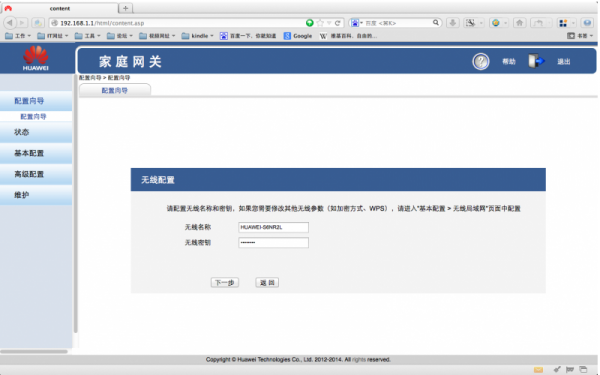Reload the page with the refresh icon

[x=338, y=23]
